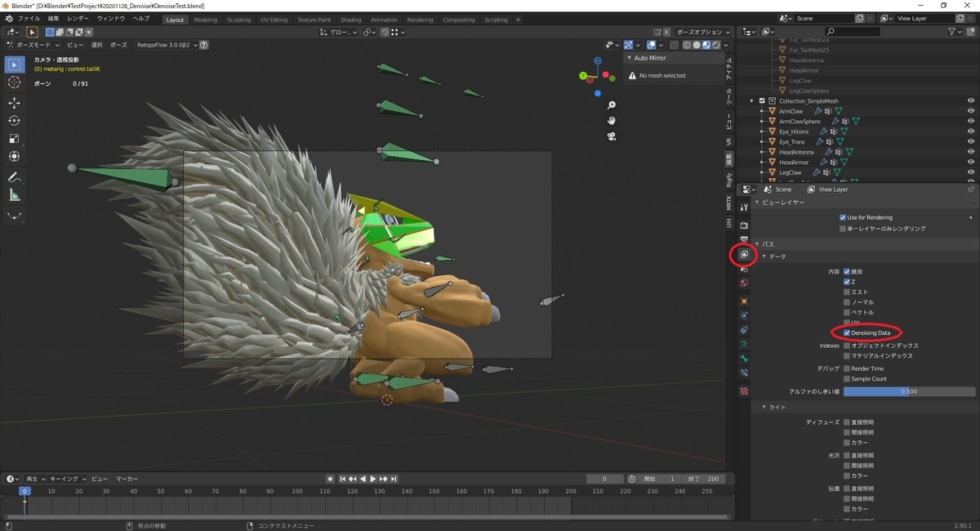Screen dimensions: 980x531
Task: Adjust the アルファのしきい値 slider
Action: point(908,391)
